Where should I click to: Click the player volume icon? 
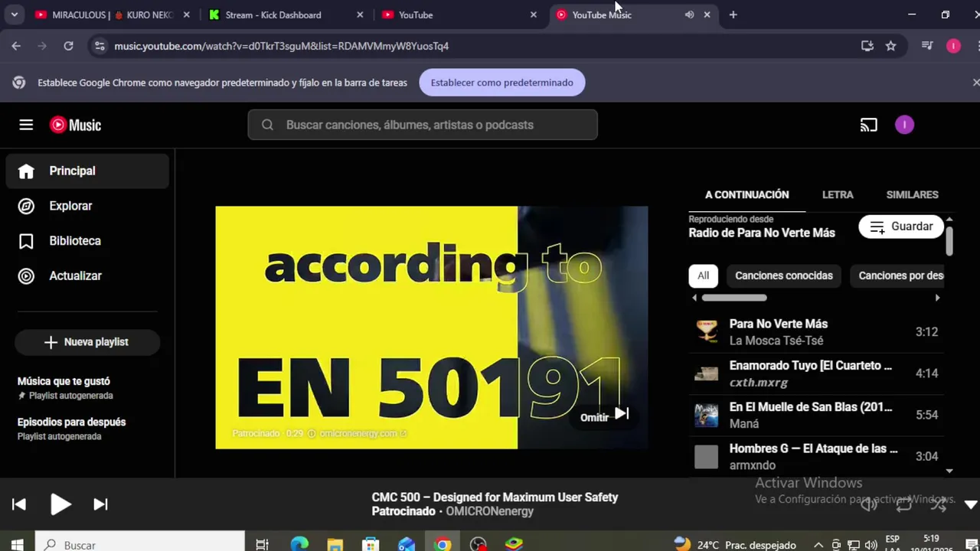click(868, 504)
